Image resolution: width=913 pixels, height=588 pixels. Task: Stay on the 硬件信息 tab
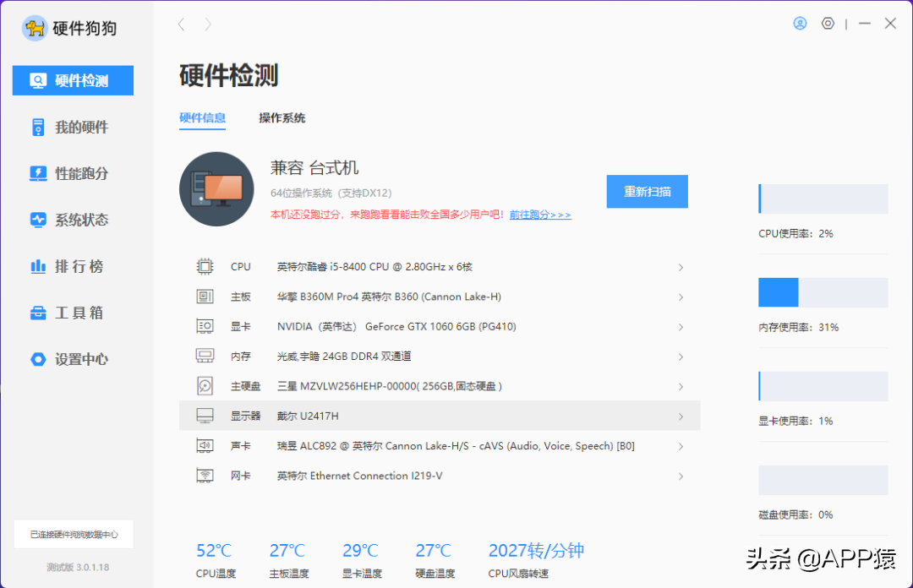pos(203,118)
